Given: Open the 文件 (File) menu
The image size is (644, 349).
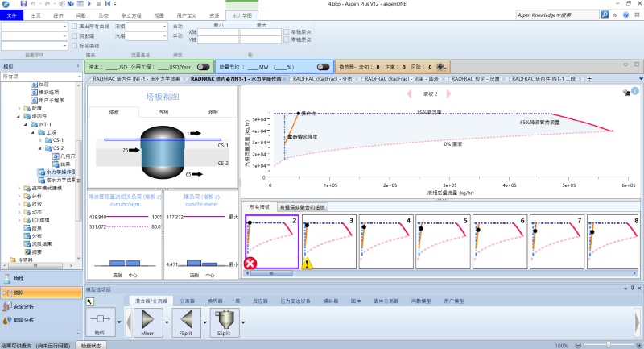Looking at the screenshot, I should [12, 15].
